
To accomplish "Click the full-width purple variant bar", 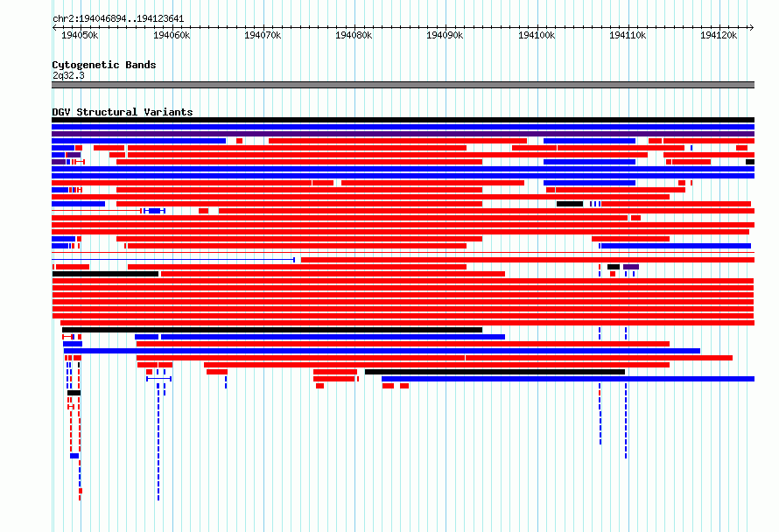I will pyautogui.click(x=403, y=134).
